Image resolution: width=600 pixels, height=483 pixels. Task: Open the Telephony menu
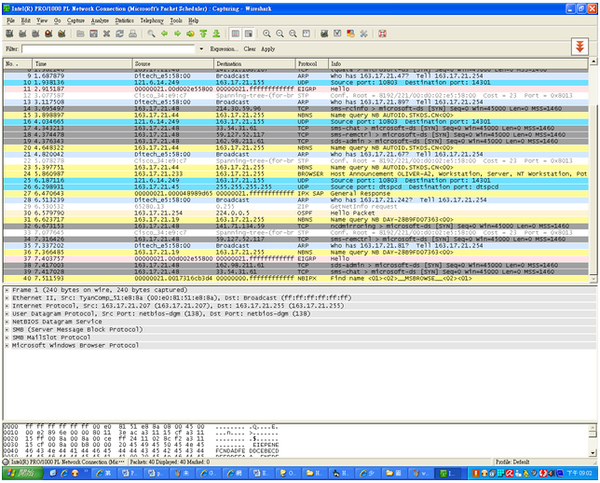click(x=152, y=21)
